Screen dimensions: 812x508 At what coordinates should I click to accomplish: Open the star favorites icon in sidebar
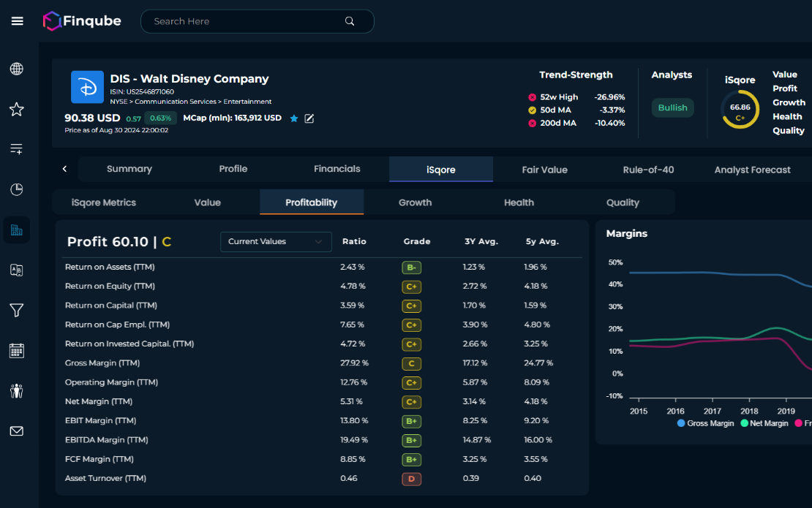point(17,109)
